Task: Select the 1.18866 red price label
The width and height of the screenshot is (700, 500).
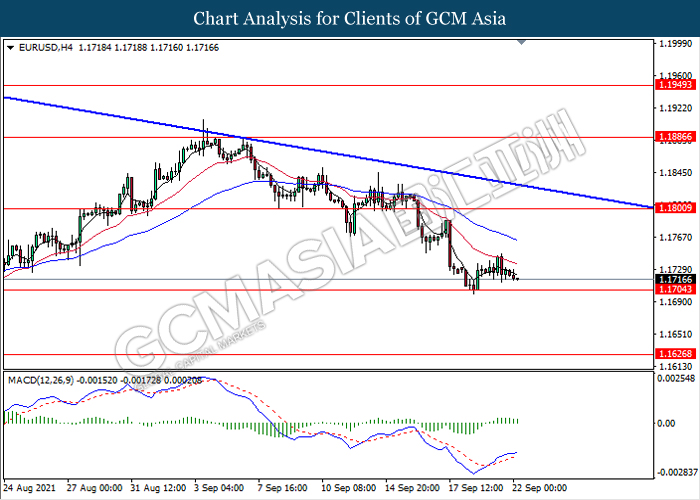Action: pyautogui.click(x=675, y=137)
